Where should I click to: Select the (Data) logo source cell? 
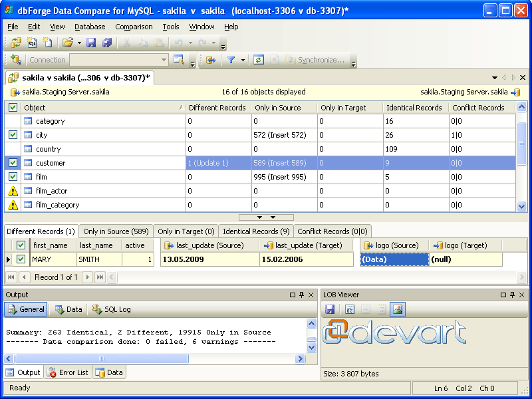pyautogui.click(x=394, y=259)
